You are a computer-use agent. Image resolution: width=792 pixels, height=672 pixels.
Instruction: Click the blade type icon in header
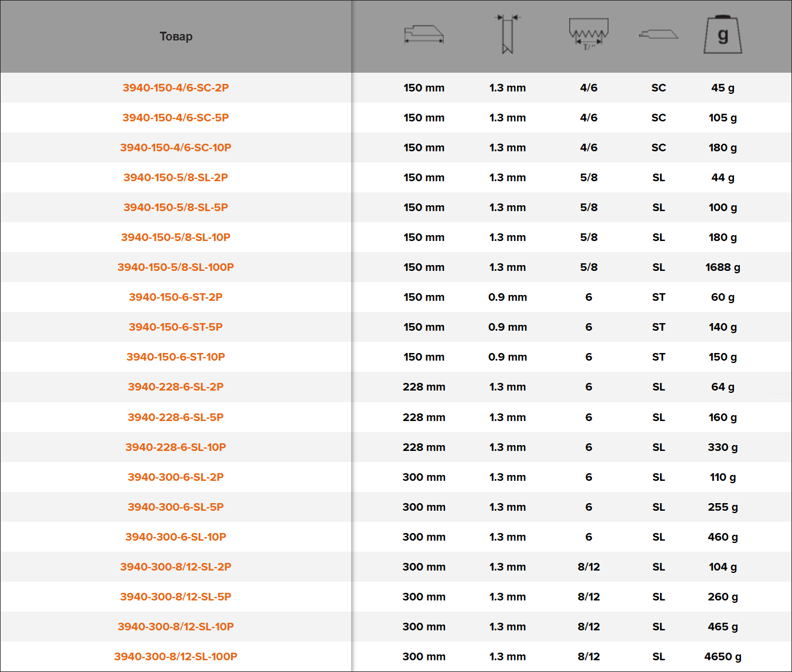(658, 35)
